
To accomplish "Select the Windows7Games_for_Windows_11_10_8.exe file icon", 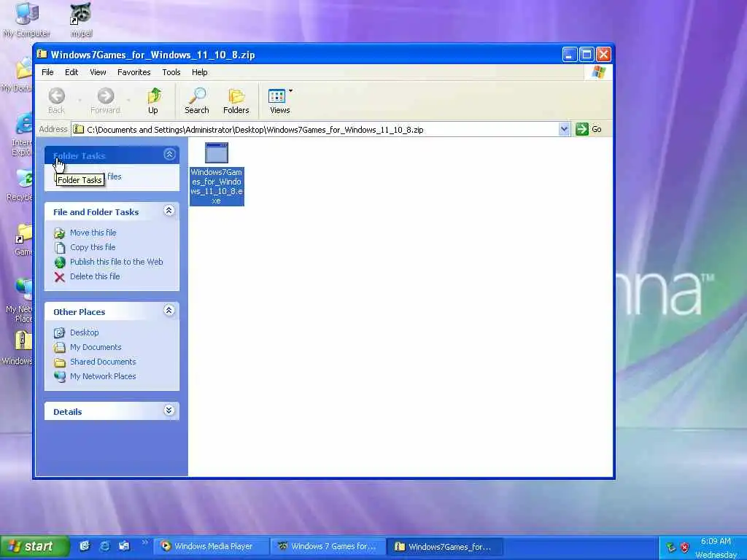I will (x=216, y=153).
